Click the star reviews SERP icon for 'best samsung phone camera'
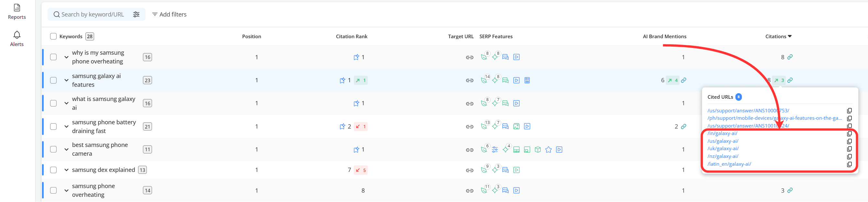 click(548, 149)
